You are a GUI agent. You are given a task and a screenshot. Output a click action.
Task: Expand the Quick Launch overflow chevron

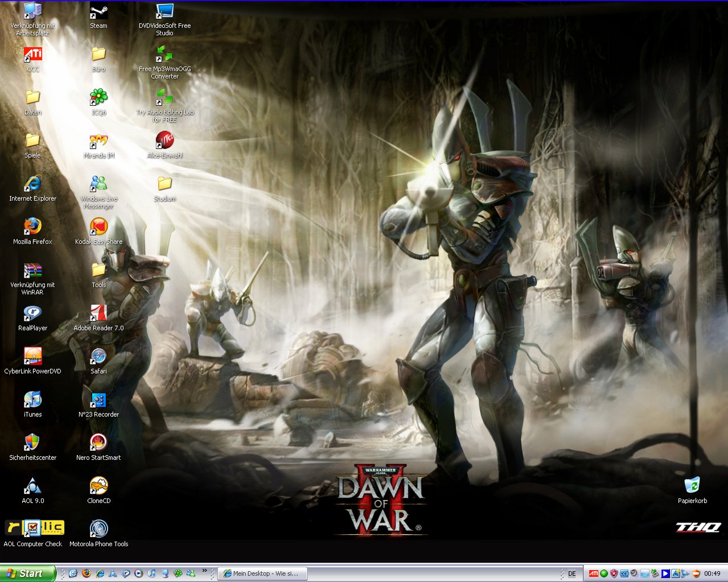tap(204, 571)
